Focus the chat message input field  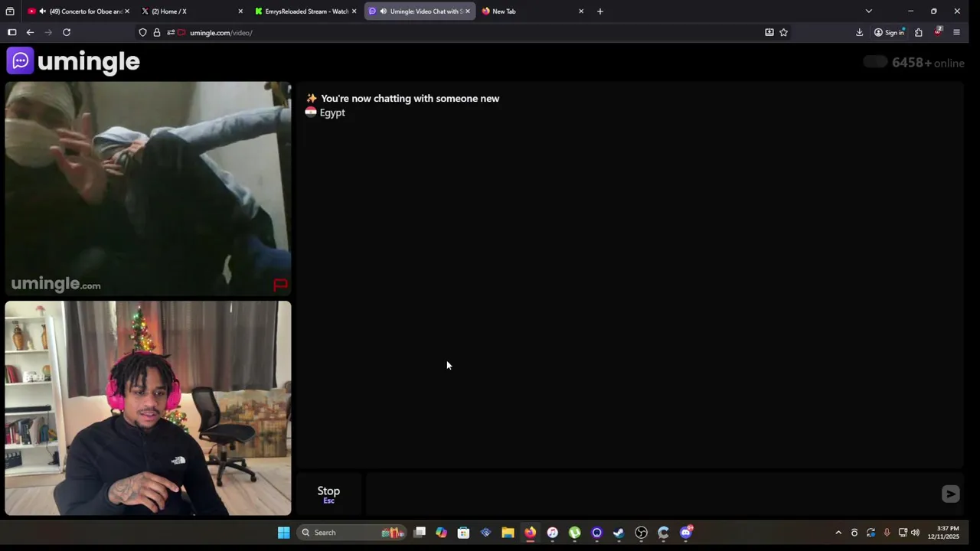(x=651, y=494)
